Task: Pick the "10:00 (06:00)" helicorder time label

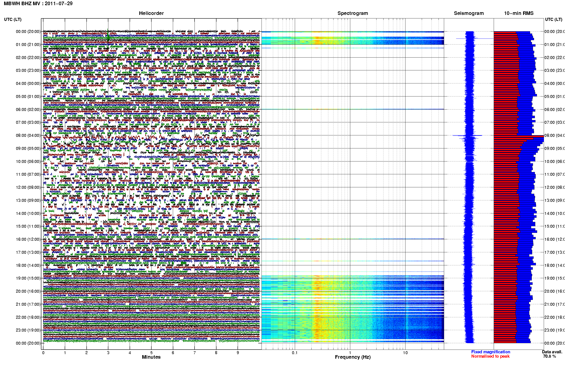Action: coord(28,161)
